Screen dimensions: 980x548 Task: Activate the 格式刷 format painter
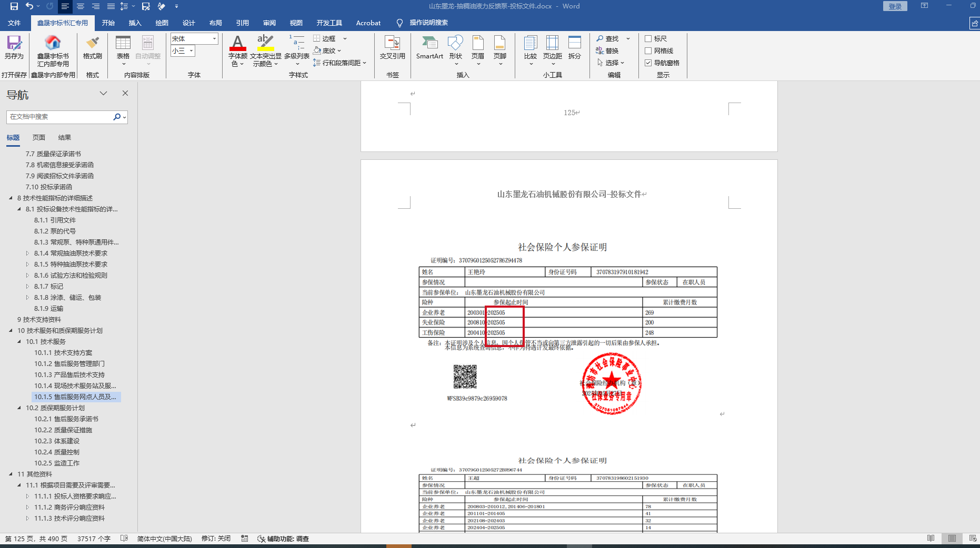pyautogui.click(x=93, y=47)
